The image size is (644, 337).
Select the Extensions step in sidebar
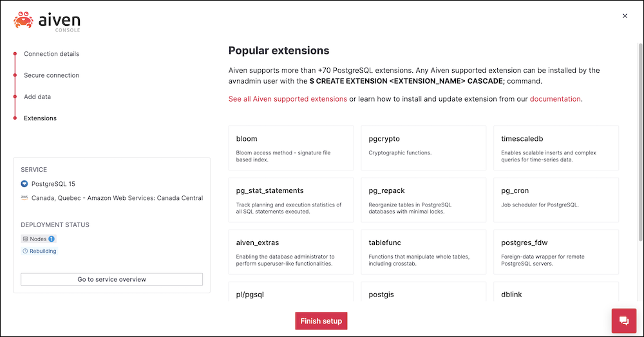click(x=40, y=118)
